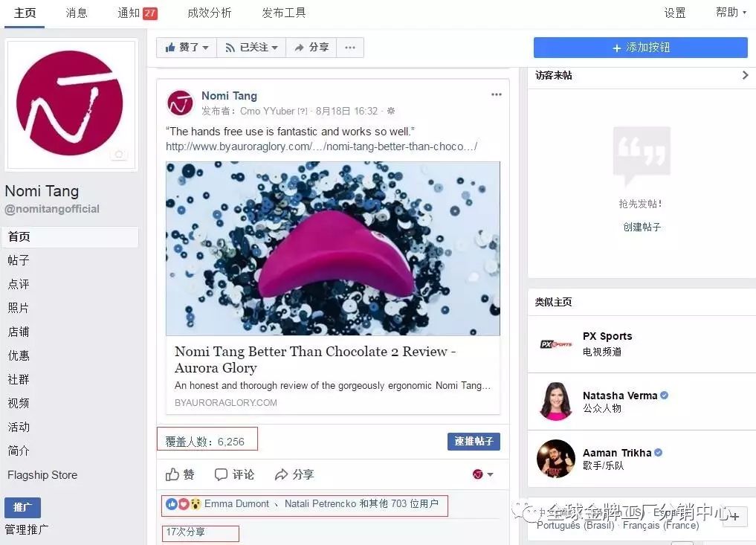Image resolution: width=756 pixels, height=545 pixels.
Task: Click the 速推帖子 boost post button
Action: click(474, 442)
